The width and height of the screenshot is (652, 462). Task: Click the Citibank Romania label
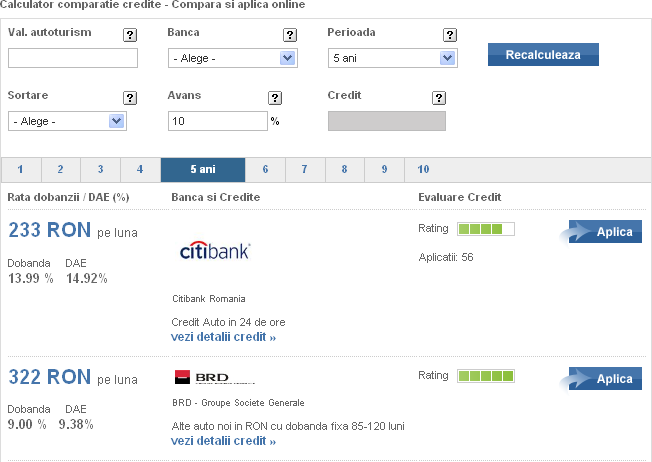coord(209,299)
